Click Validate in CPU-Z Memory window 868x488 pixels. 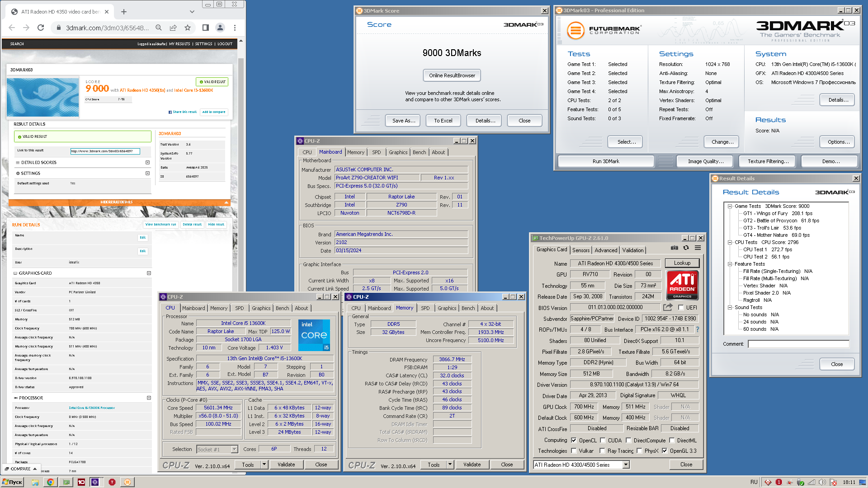point(472,465)
